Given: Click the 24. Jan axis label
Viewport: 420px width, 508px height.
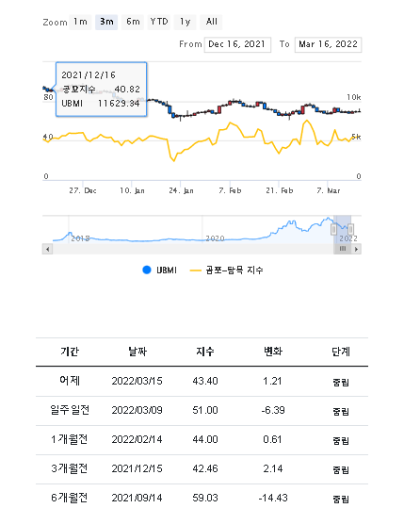Looking at the screenshot, I should [x=181, y=190].
